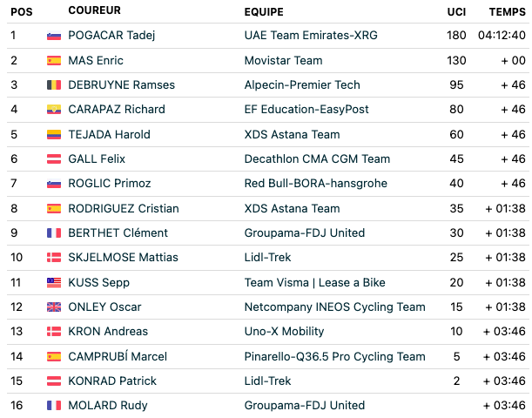Image resolution: width=532 pixels, height=418 pixels.
Task: Open rider page for MAS Enric
Action: point(96,60)
